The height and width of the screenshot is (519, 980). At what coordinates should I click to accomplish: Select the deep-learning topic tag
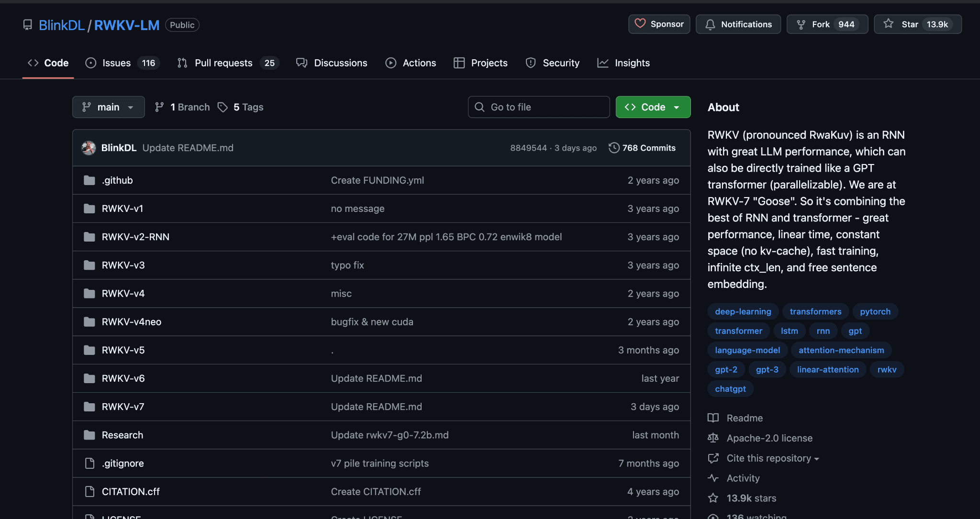tap(743, 311)
